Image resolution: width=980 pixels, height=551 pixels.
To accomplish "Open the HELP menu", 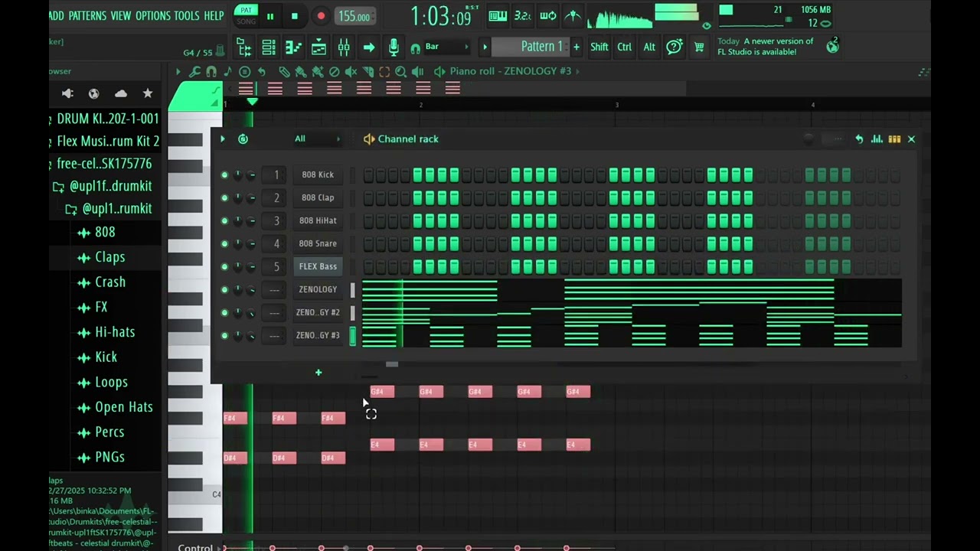I will point(214,15).
